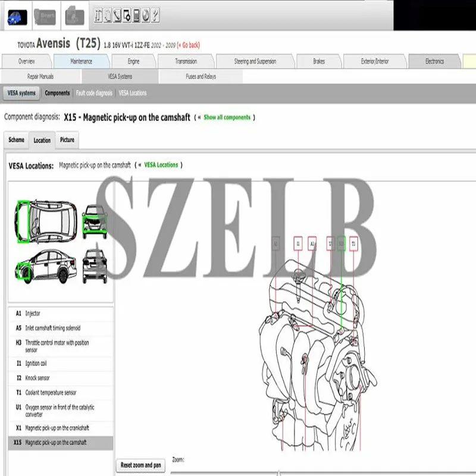Click the green VESA Locations link
Image resolution: width=476 pixels, height=476 pixels.
tap(161, 165)
